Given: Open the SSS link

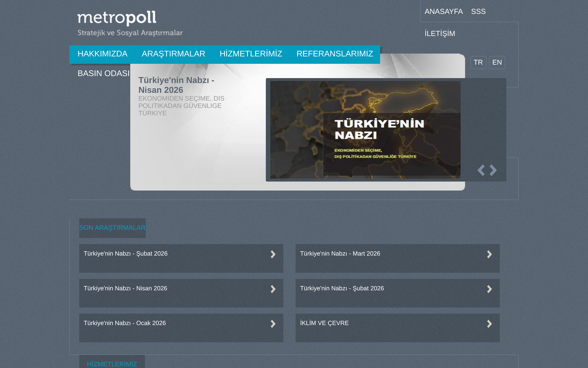Looking at the screenshot, I should click(x=478, y=11).
